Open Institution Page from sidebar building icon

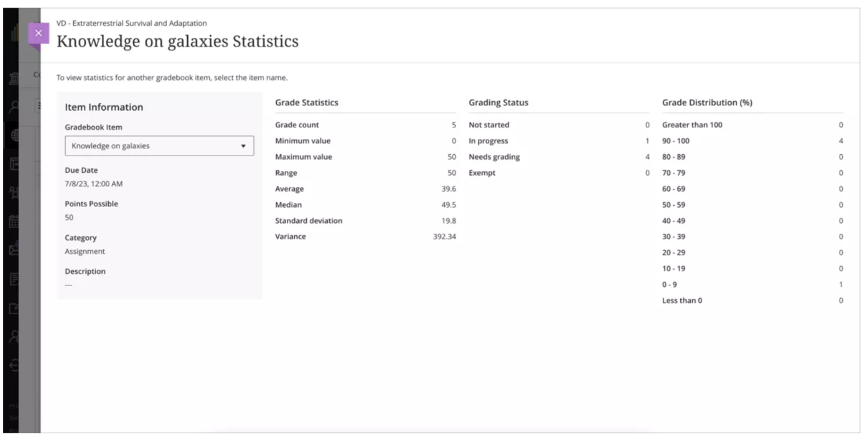pyautogui.click(x=14, y=78)
